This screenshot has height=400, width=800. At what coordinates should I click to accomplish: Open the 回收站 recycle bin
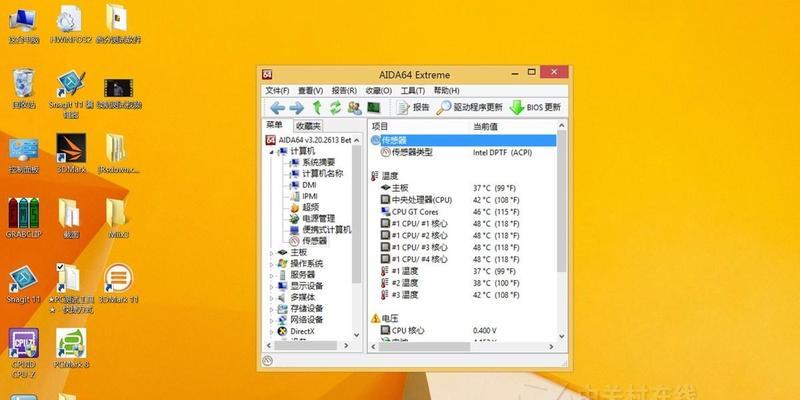tap(23, 89)
